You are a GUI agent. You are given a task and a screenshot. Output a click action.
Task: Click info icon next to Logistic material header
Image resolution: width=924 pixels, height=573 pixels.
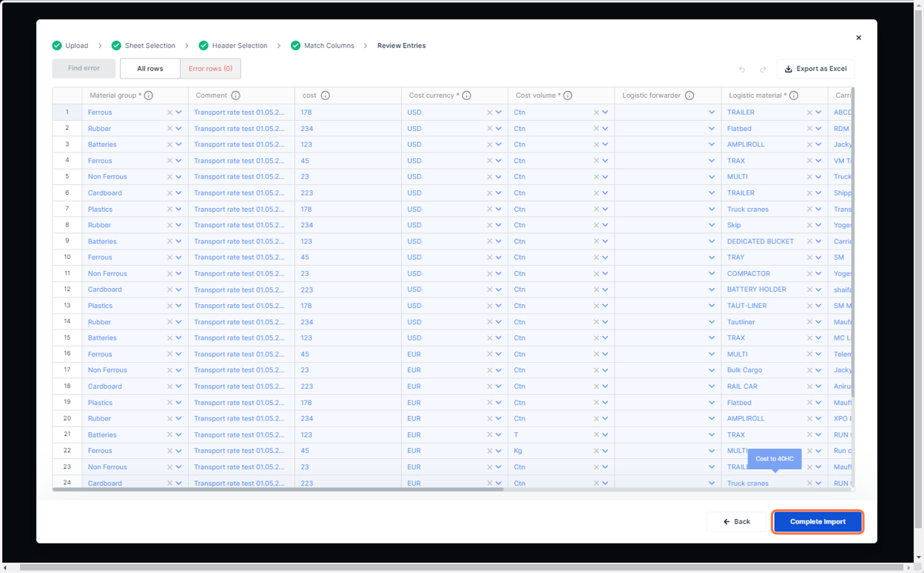coord(793,95)
